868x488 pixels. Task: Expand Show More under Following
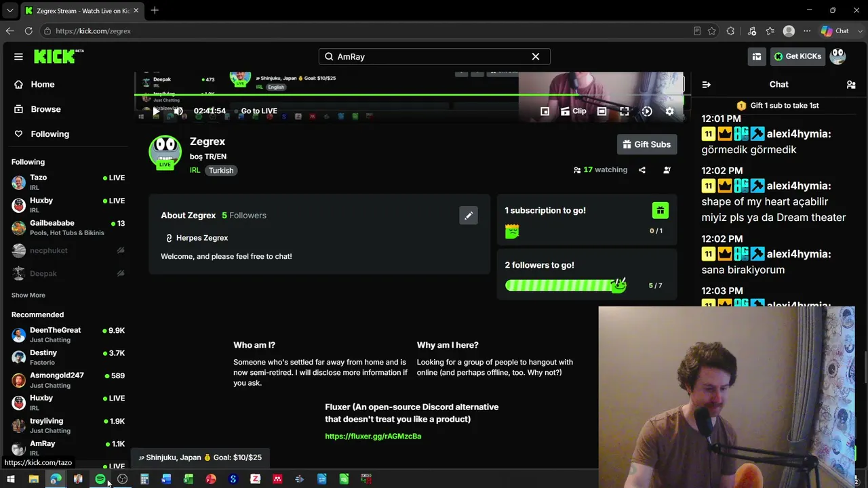point(28,295)
